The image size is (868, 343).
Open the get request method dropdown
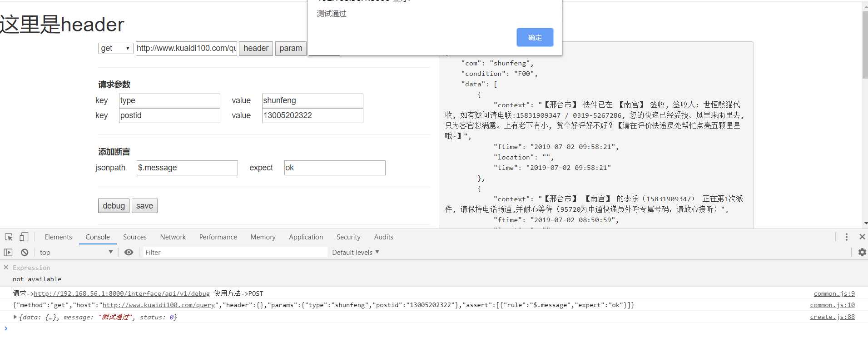[115, 48]
